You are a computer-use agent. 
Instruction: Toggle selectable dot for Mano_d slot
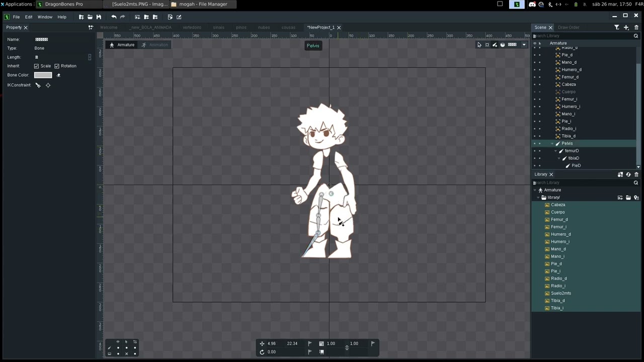click(540, 62)
